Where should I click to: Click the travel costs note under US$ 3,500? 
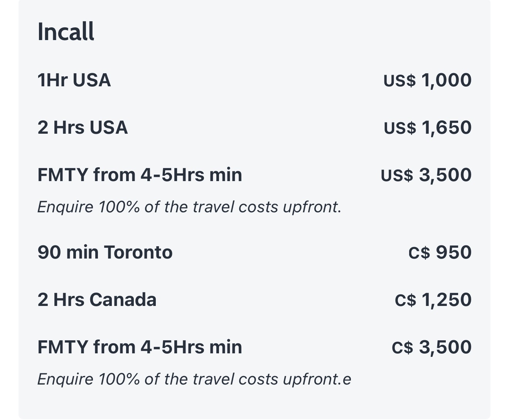point(189,207)
